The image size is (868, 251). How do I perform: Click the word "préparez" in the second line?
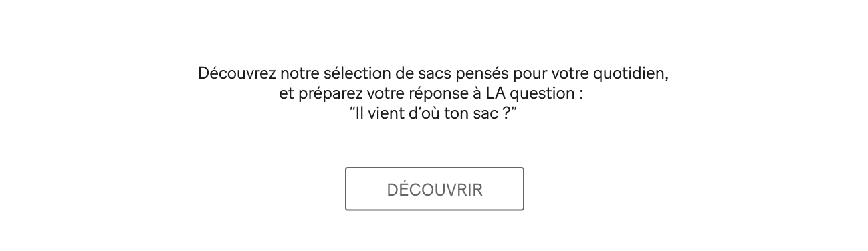328,94
